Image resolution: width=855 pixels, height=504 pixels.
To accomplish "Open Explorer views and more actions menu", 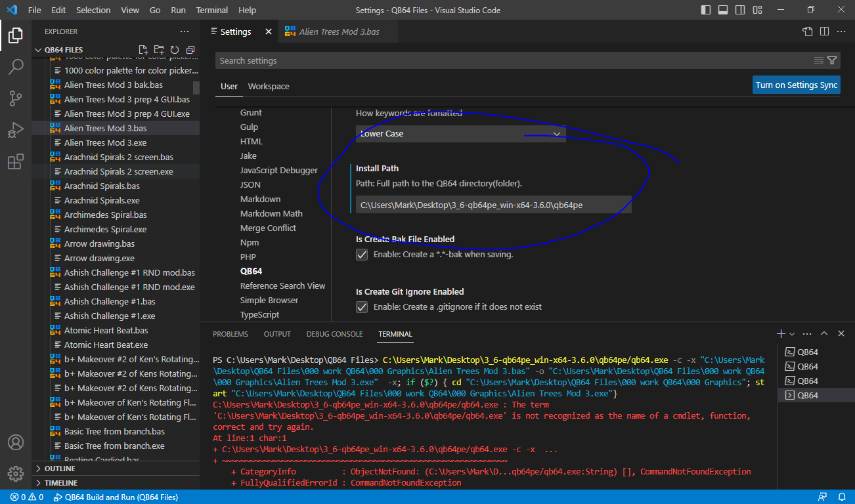I will [185, 31].
